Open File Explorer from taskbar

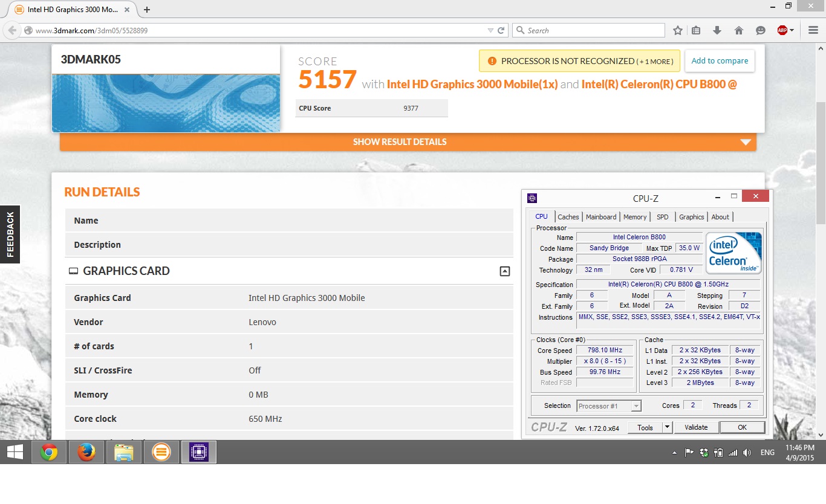[124, 452]
